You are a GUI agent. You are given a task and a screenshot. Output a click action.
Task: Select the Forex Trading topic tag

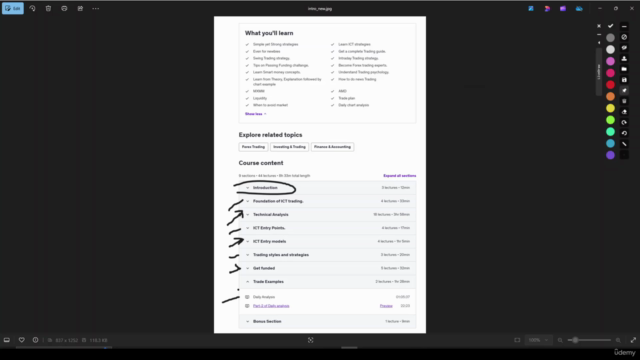click(253, 147)
